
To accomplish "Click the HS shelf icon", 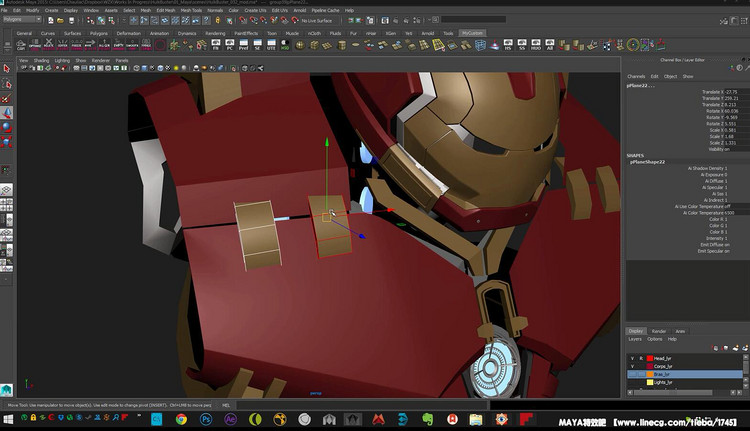I will (x=507, y=46).
